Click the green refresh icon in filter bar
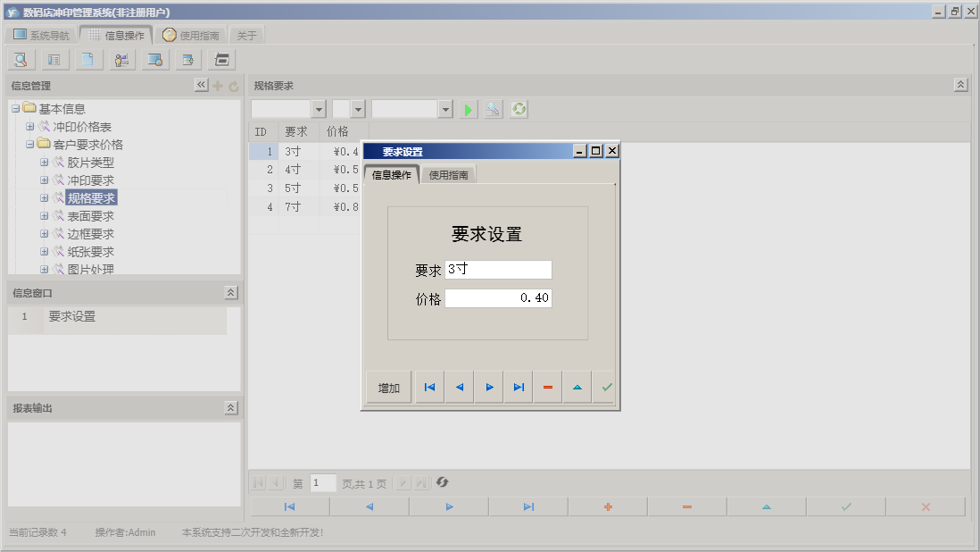 519,109
